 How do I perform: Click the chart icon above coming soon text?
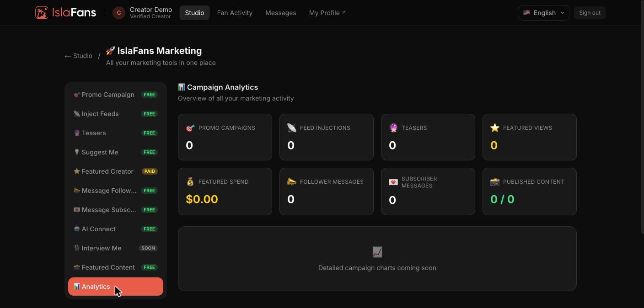tap(377, 252)
